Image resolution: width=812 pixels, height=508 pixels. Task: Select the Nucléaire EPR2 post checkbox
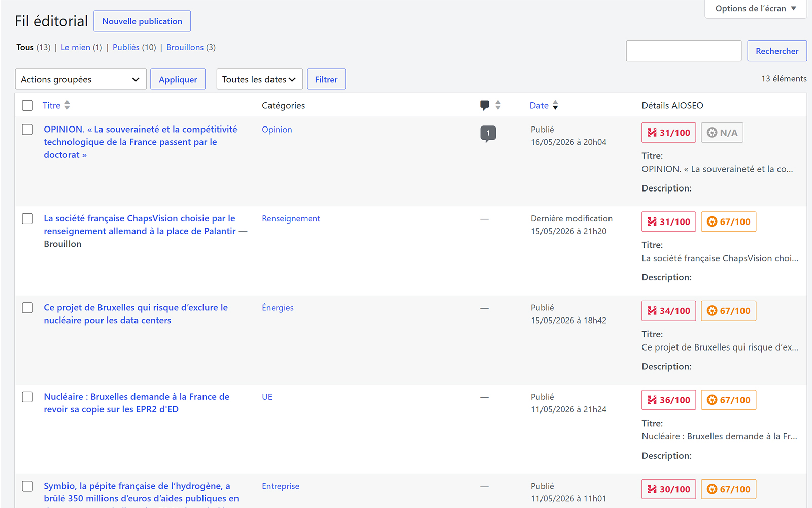coord(27,397)
